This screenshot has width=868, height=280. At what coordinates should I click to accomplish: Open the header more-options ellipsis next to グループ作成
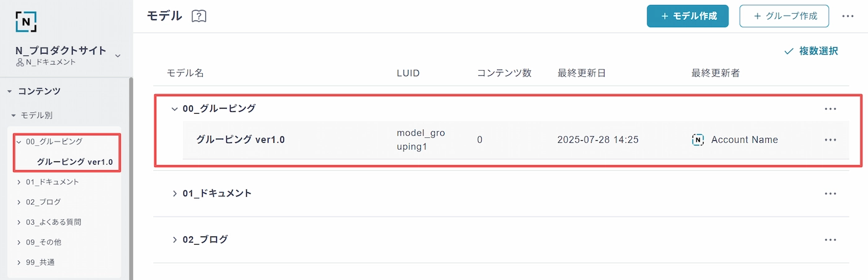(x=848, y=16)
